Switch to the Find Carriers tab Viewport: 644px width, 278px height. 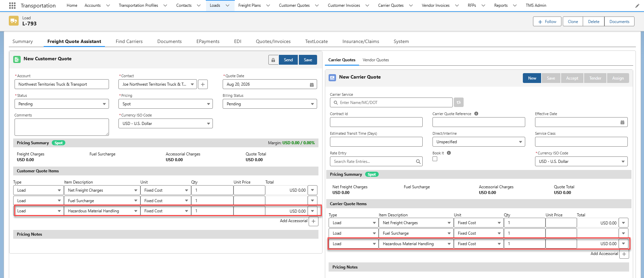click(x=129, y=41)
